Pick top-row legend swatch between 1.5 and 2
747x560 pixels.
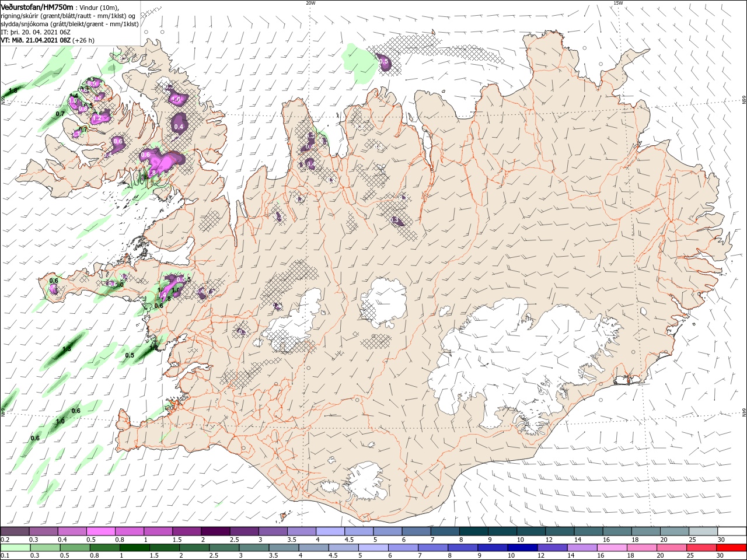(187, 531)
